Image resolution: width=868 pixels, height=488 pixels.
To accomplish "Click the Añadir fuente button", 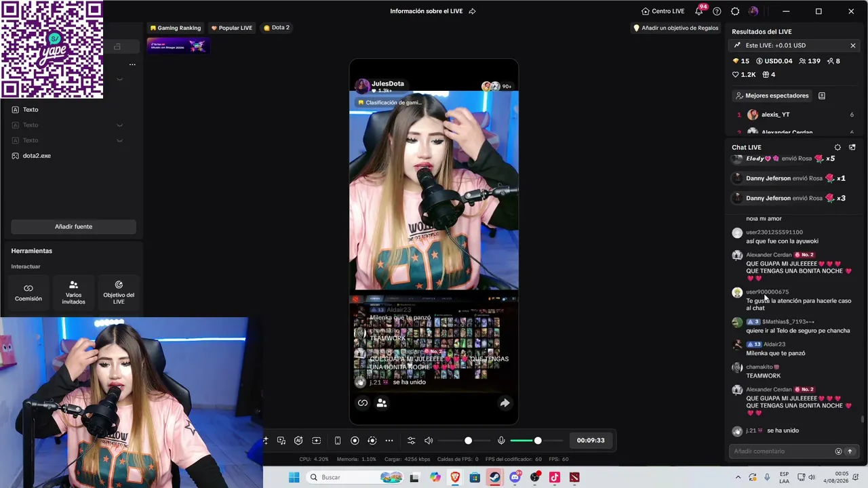I will [x=73, y=226].
